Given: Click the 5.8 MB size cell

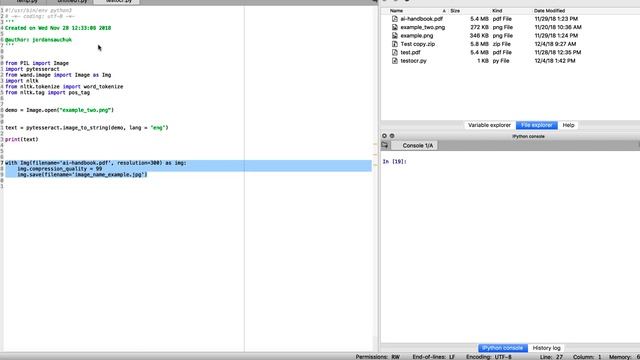Looking at the screenshot, I should [x=479, y=44].
